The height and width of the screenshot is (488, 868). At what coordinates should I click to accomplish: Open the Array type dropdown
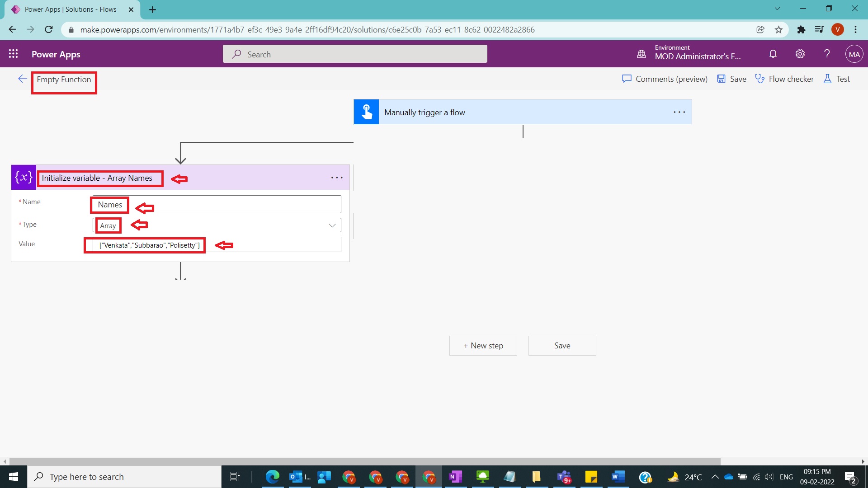point(332,225)
